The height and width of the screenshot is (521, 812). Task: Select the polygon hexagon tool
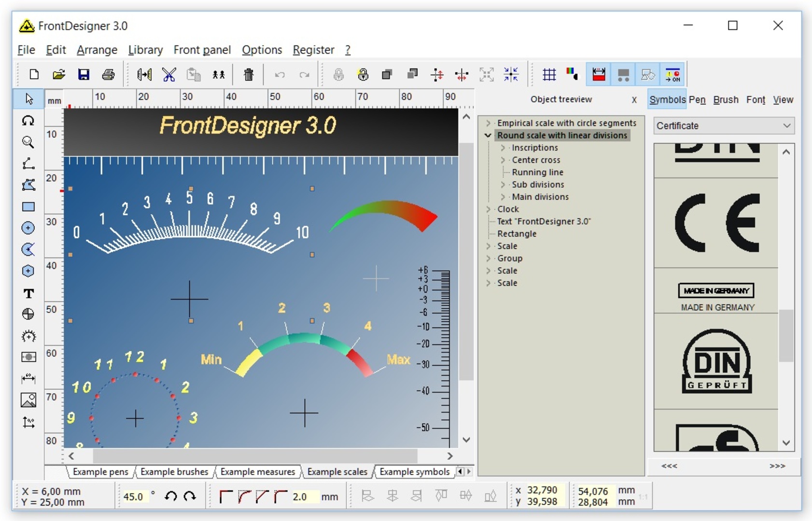point(28,271)
